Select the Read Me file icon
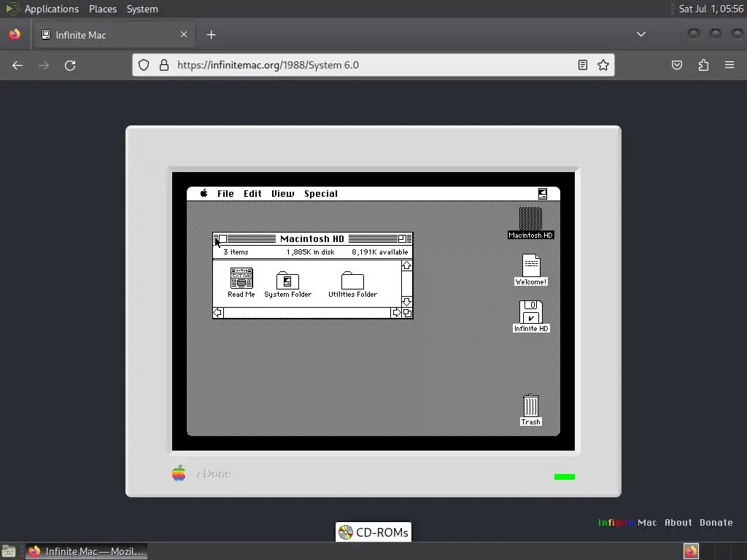The width and height of the screenshot is (747, 560). (x=241, y=283)
